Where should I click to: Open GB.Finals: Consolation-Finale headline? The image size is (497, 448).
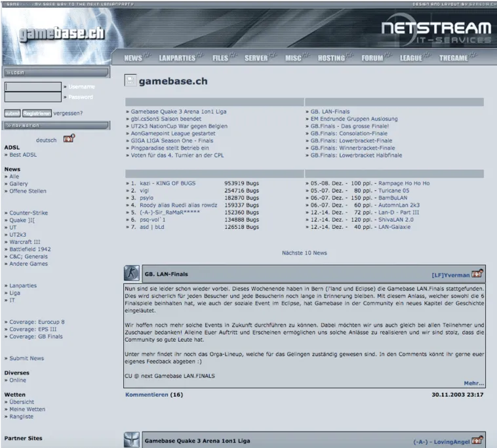click(x=349, y=133)
